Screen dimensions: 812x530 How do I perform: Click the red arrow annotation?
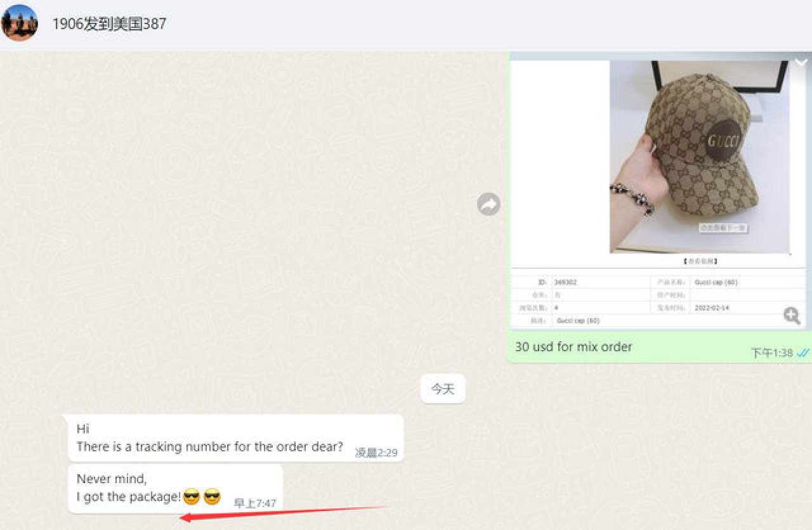(284, 512)
